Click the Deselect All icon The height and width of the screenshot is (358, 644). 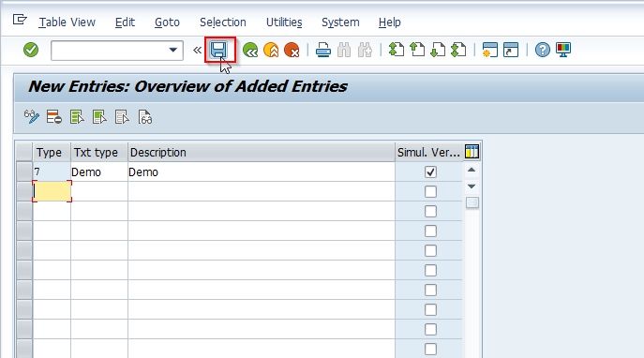[x=122, y=117]
